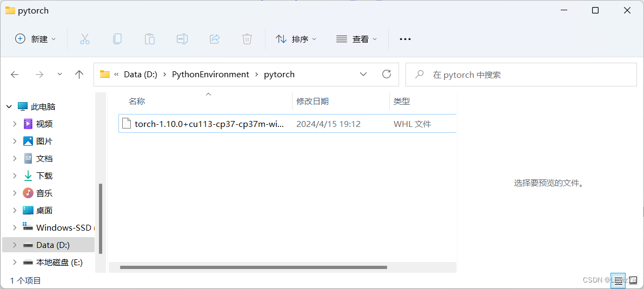
Task: Open recent locations dropdown chevron
Action: coord(59,75)
